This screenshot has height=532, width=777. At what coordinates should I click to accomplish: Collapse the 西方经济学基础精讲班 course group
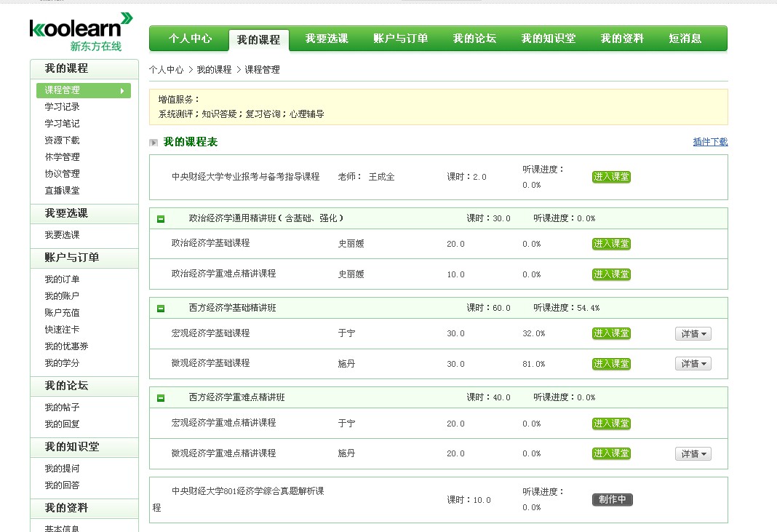161,309
